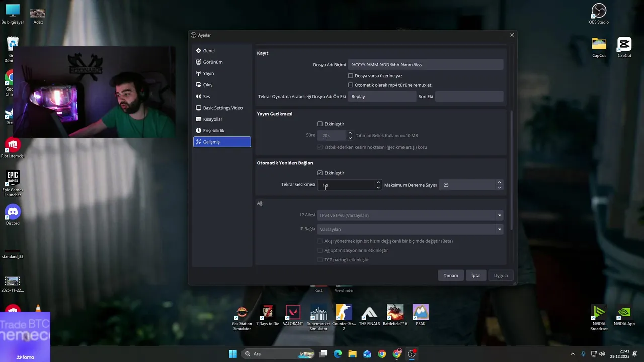Open Task View from the taskbar

324,354
